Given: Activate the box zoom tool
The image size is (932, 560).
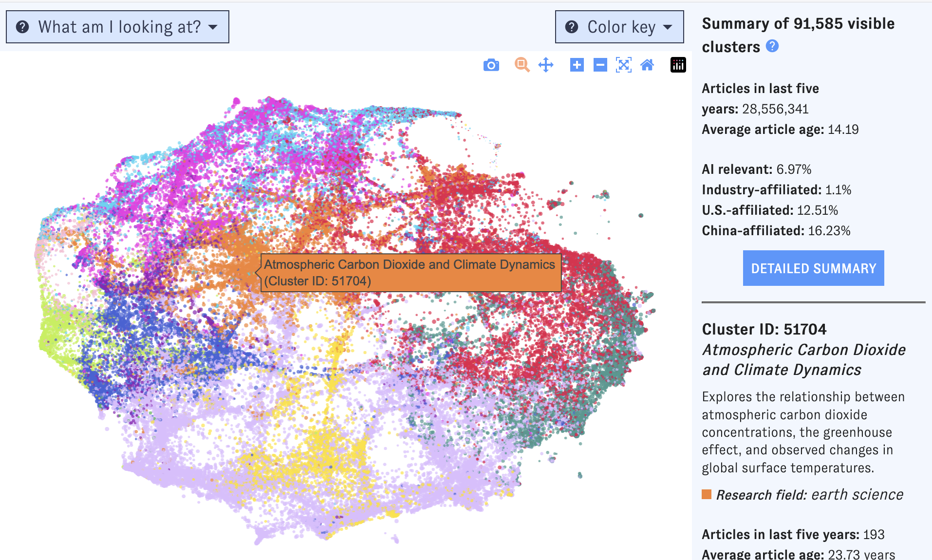Looking at the screenshot, I should click(x=522, y=64).
